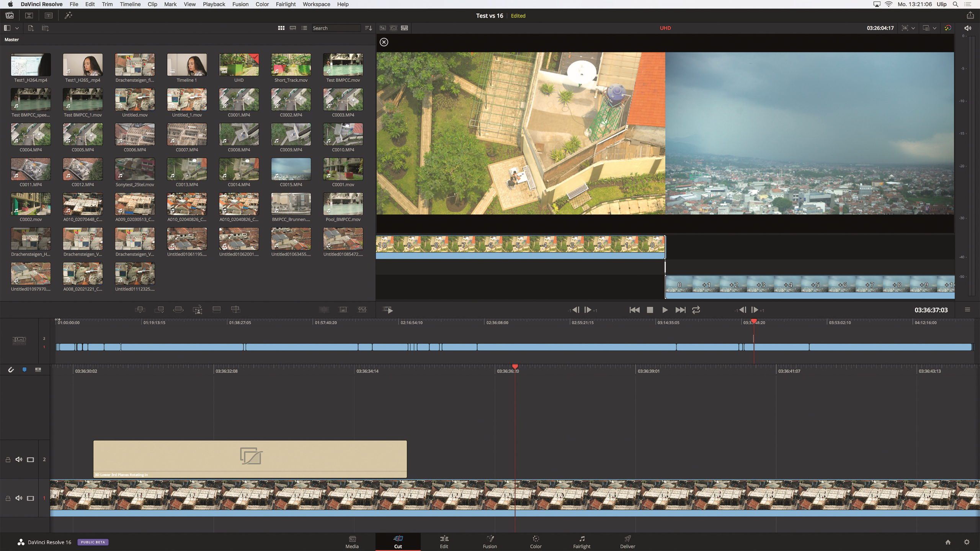Mute audio on track 2
This screenshot has width=980, height=551.
[x=19, y=459]
